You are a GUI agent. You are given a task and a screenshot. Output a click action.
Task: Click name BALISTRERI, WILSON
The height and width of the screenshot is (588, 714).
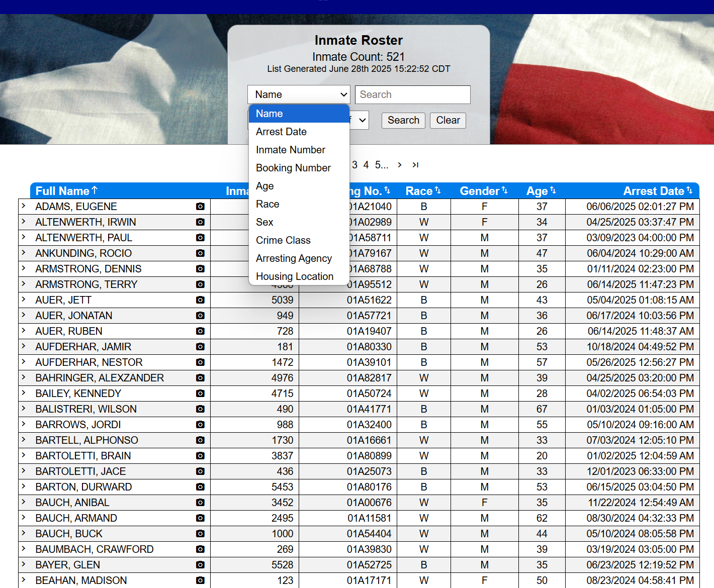pyautogui.click(x=86, y=409)
